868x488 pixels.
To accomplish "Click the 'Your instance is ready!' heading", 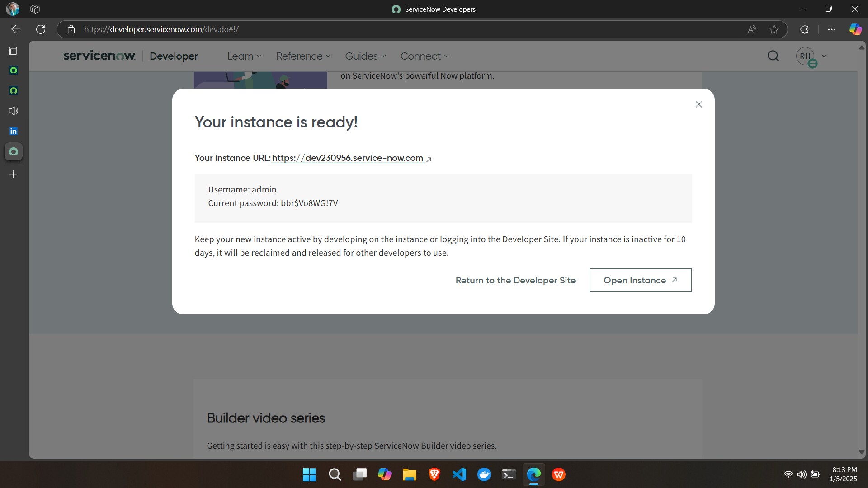I will pos(276,122).
